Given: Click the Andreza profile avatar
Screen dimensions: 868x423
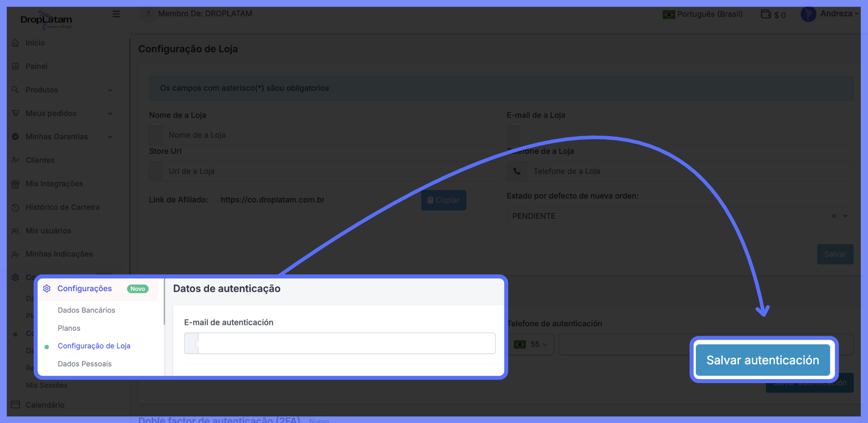Looking at the screenshot, I should point(808,14).
